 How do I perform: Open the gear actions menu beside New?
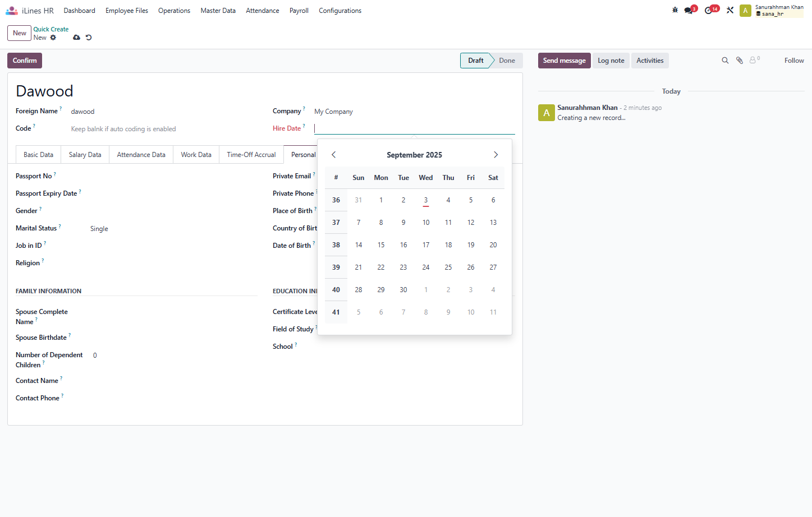[53, 38]
